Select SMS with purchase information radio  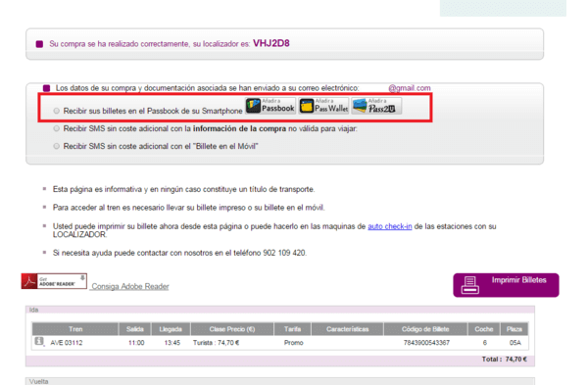tap(56, 128)
